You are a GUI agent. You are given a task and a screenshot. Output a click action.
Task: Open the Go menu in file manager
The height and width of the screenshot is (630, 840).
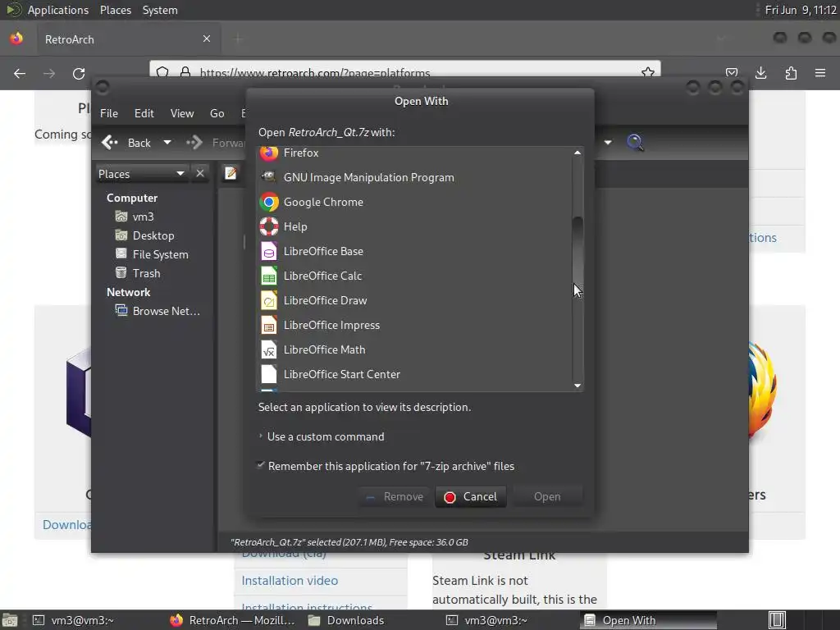217,113
